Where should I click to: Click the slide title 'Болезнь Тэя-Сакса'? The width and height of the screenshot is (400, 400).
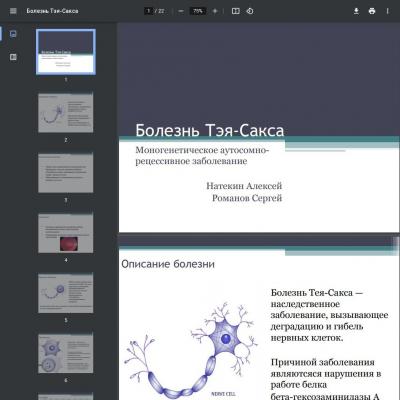[210, 130]
